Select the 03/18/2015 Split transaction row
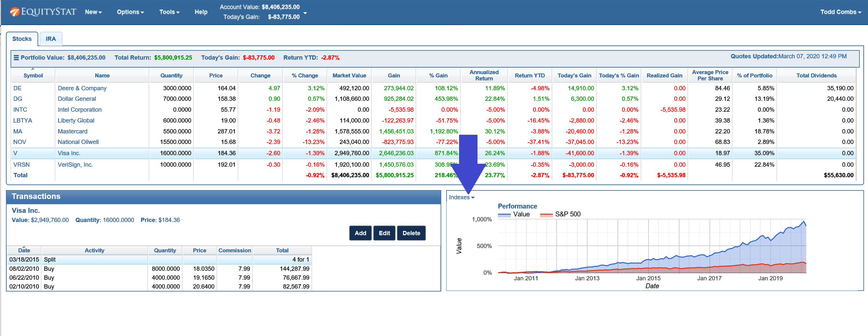Screen dimensions: 868x336 [x=159, y=260]
